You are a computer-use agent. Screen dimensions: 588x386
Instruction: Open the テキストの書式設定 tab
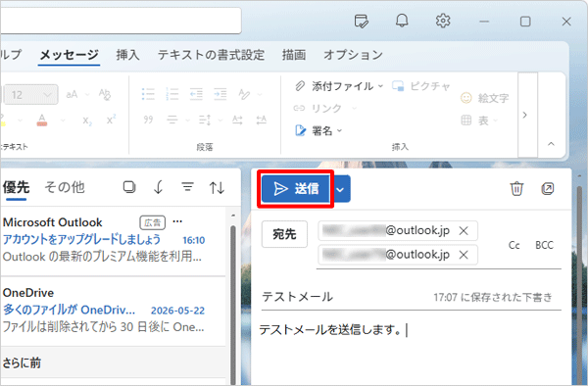211,55
